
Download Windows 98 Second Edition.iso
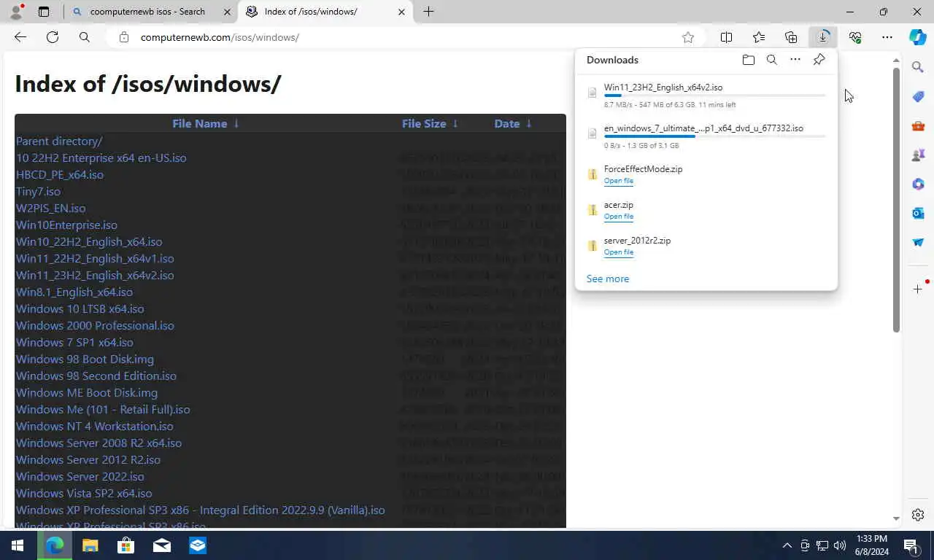(x=96, y=376)
